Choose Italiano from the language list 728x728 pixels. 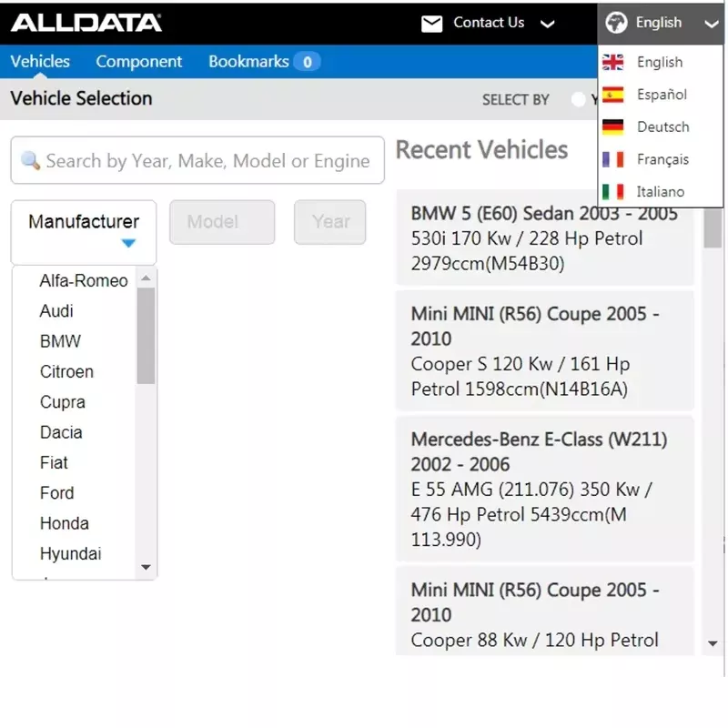coord(661,191)
